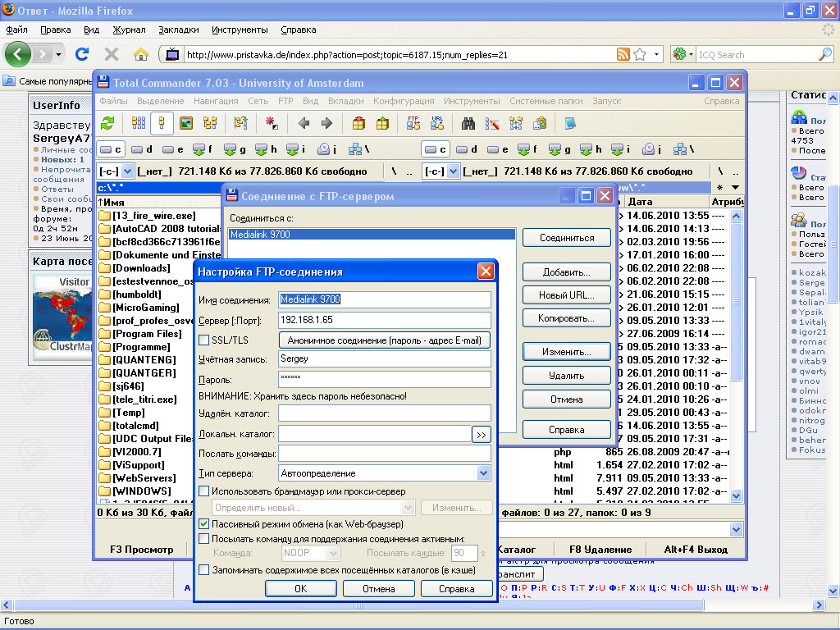Open the Закладки menu in Firefox

click(x=179, y=30)
